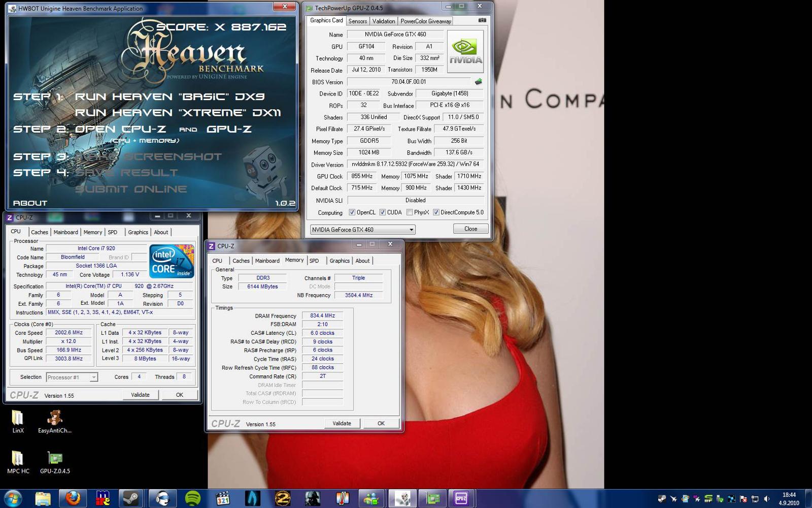Open the Windows Start menu
The height and width of the screenshot is (508, 812).
coord(13,499)
